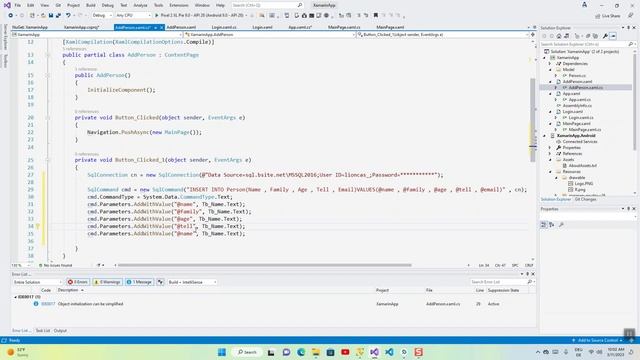Image resolution: width=640 pixels, height=360 pixels.
Task: Open File Explorer from the taskbar
Action: pos(316,352)
